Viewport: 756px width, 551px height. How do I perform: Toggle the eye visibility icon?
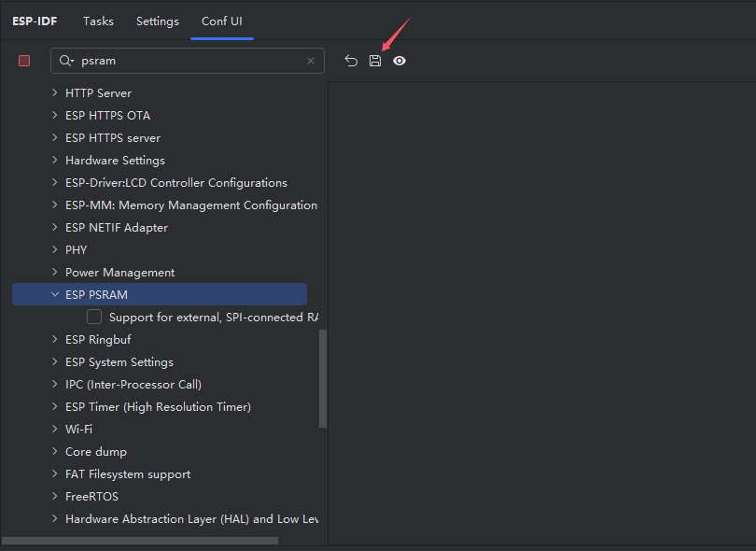point(399,61)
